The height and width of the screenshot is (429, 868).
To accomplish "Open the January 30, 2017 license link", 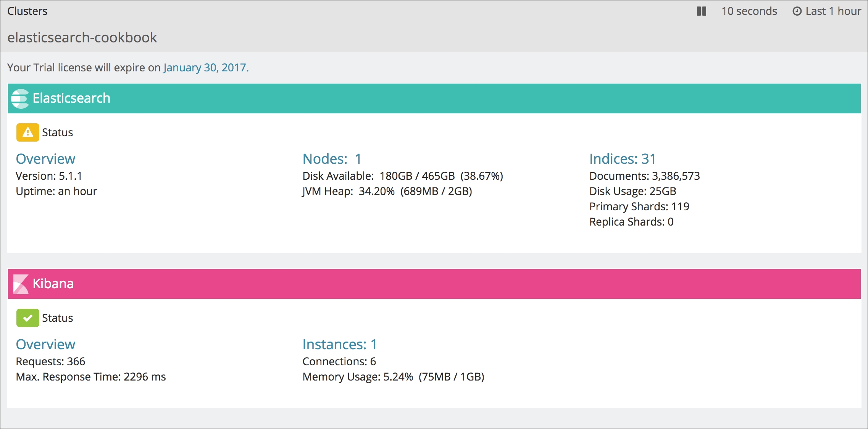I will [x=206, y=68].
